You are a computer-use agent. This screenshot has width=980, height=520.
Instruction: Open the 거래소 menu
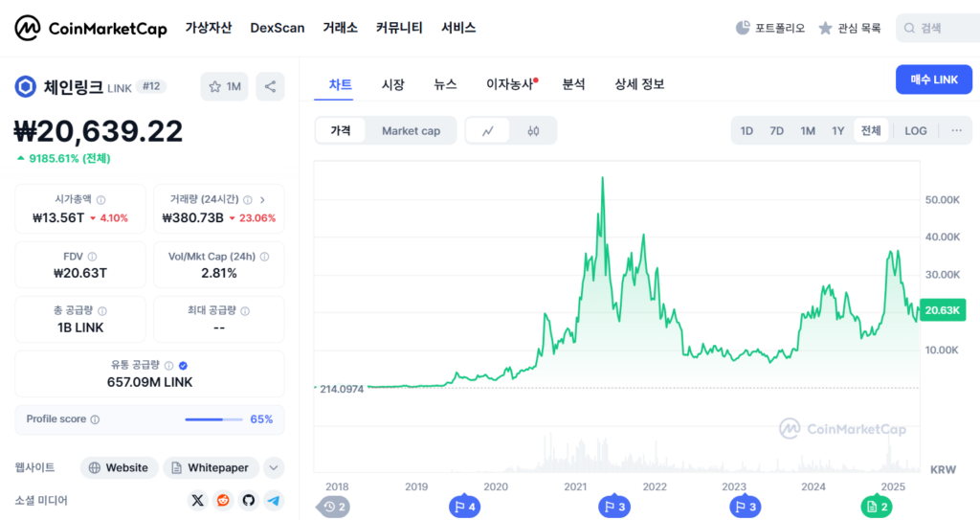pyautogui.click(x=340, y=28)
